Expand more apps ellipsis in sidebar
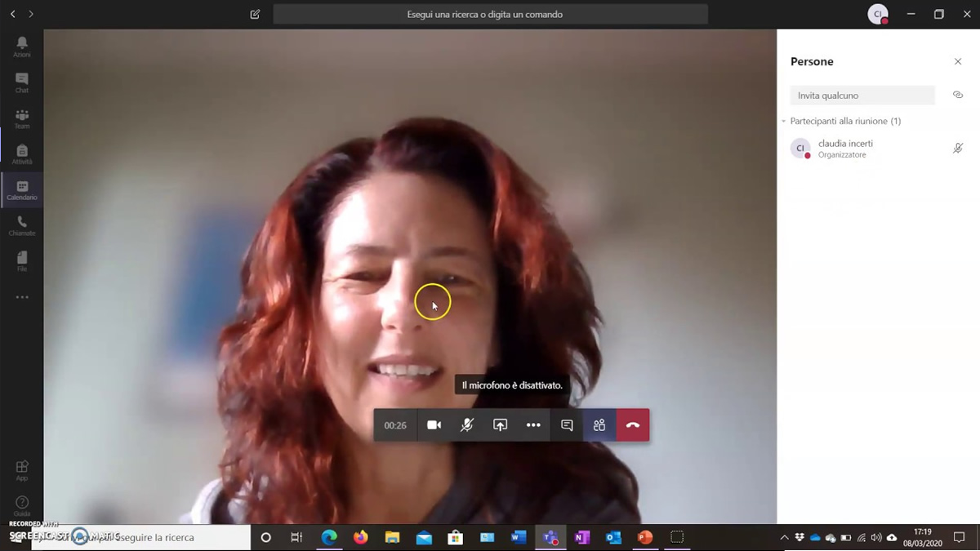The image size is (980, 551). tap(22, 297)
